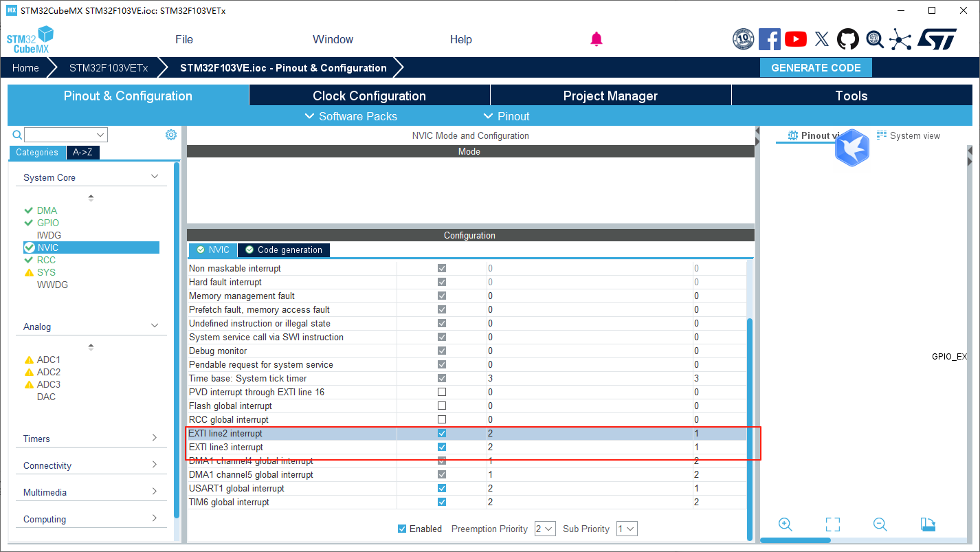Click the ADC1 warning icon
Image resolution: width=980 pixels, height=552 pixels.
[29, 360]
